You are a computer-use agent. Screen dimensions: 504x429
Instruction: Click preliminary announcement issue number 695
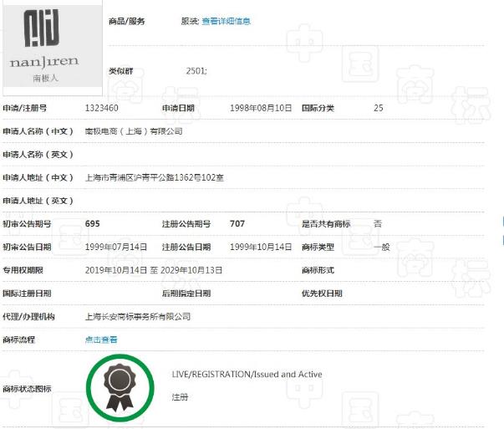coord(93,224)
